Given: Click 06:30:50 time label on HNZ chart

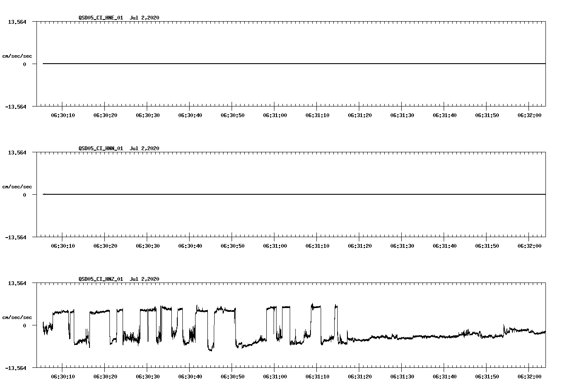Looking at the screenshot, I should click(x=232, y=377).
